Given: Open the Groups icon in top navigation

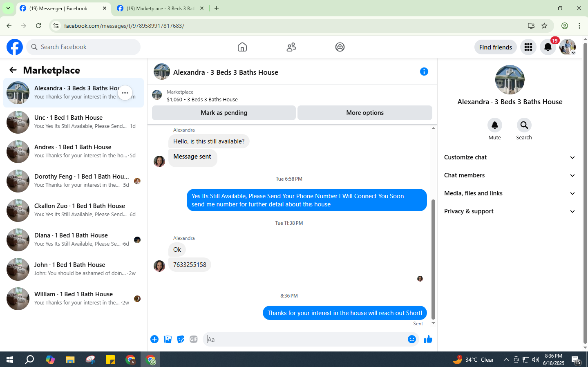Looking at the screenshot, I should click(340, 47).
